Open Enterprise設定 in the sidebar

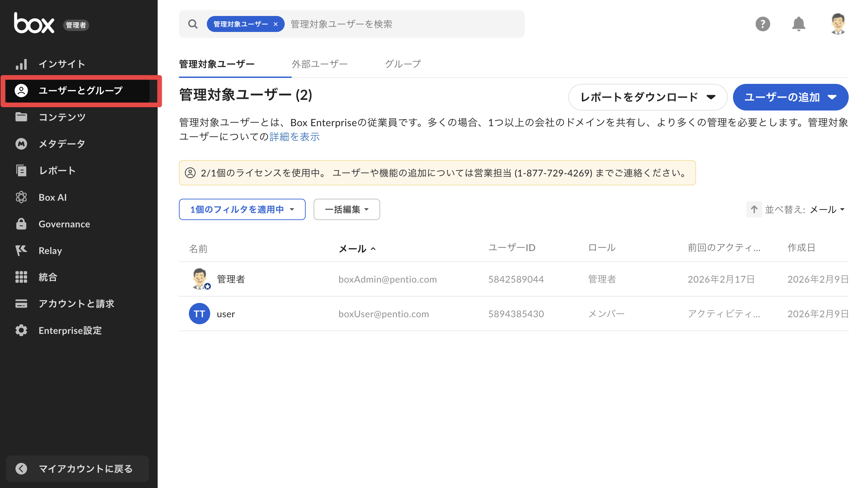(78, 330)
